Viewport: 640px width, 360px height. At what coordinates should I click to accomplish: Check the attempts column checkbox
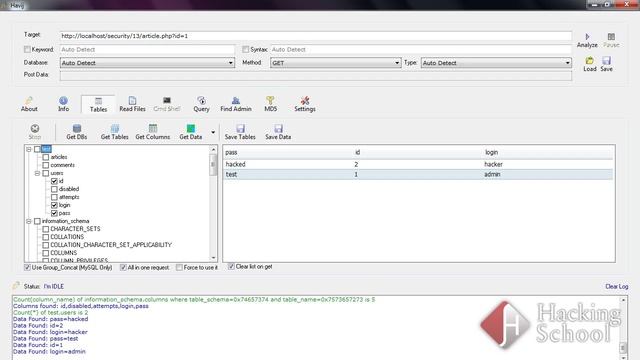coord(54,197)
